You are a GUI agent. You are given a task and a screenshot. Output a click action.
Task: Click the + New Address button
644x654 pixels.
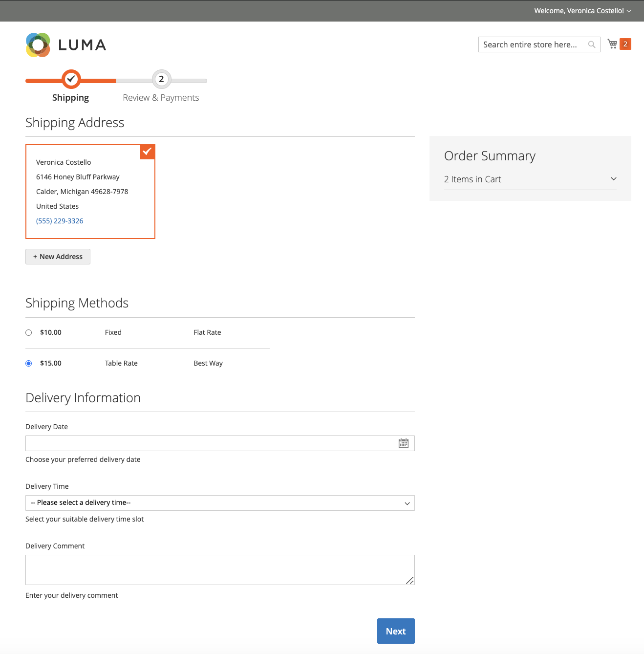58,257
